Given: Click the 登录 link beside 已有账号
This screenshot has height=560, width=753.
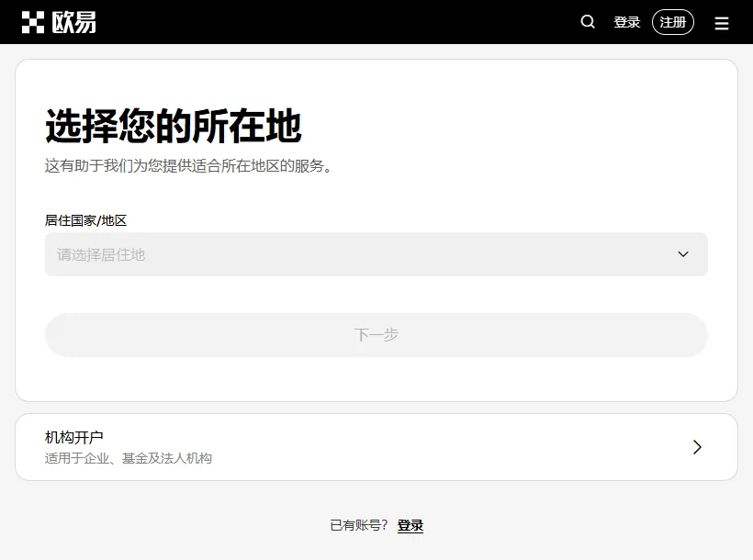Looking at the screenshot, I should 410,525.
